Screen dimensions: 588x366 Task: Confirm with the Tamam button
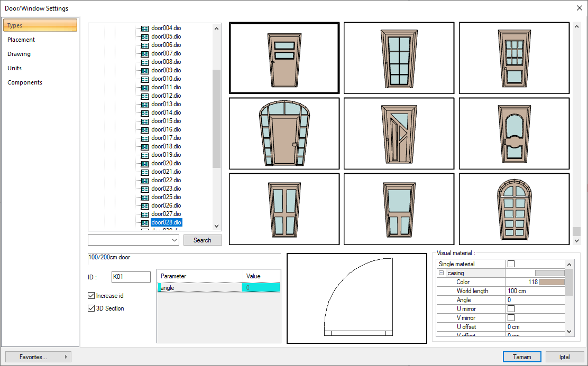coord(522,357)
